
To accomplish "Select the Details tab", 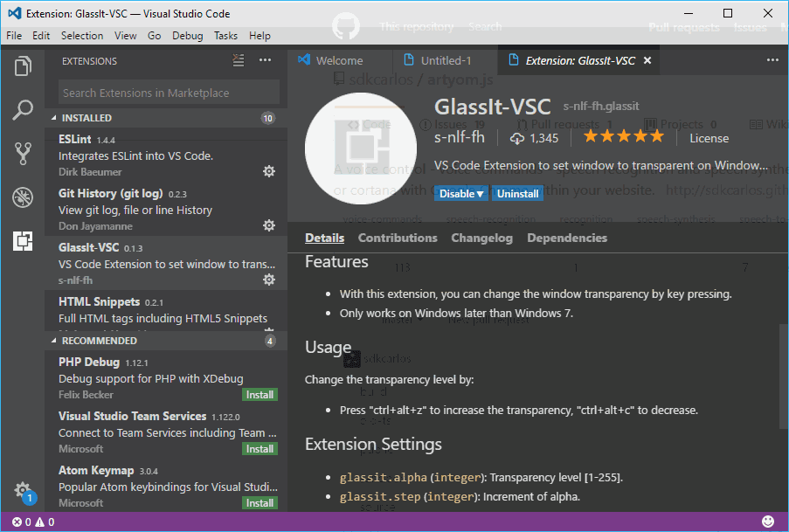I will (x=324, y=238).
